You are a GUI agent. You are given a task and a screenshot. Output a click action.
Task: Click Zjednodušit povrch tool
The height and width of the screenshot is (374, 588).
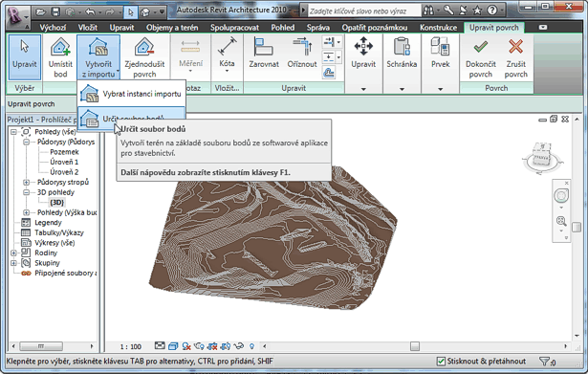click(x=144, y=57)
